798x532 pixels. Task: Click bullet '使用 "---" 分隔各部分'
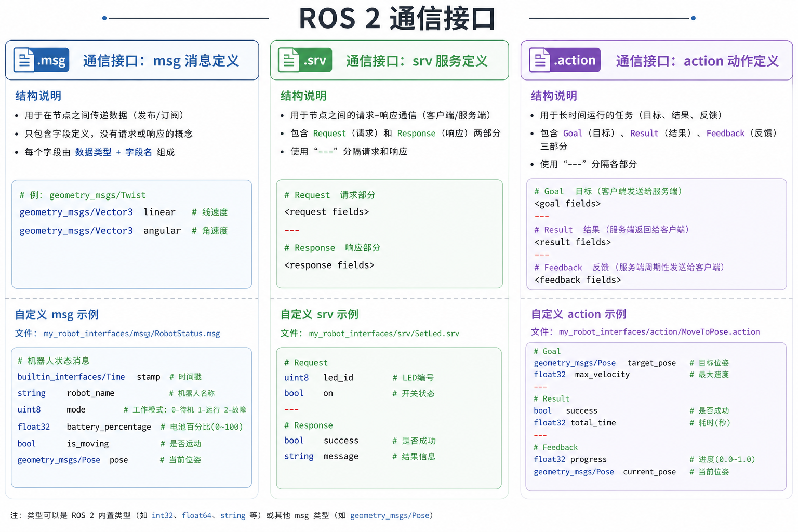click(x=589, y=164)
